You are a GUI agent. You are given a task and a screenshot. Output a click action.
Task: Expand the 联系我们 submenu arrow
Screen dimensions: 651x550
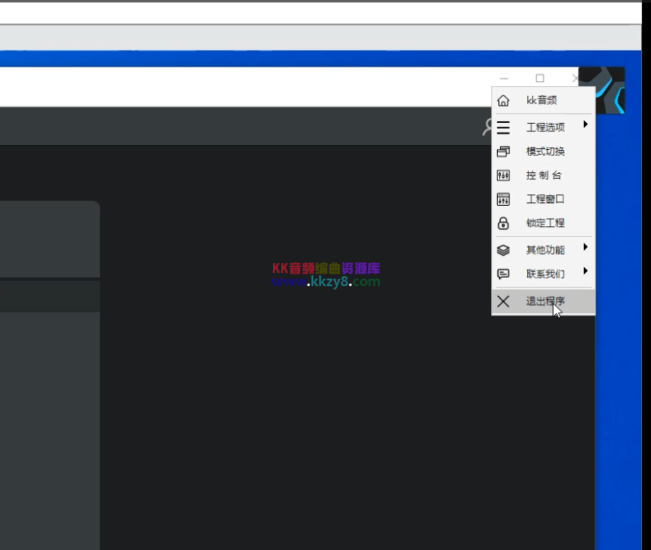click(585, 271)
